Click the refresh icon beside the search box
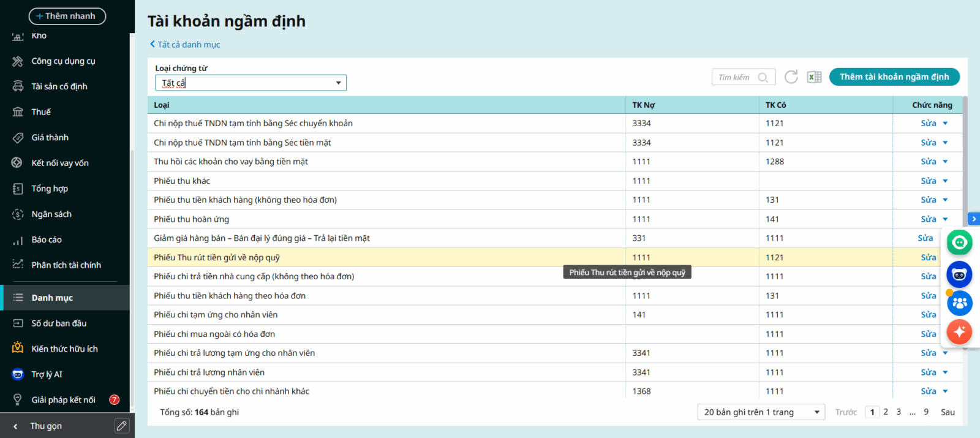 pyautogui.click(x=791, y=77)
